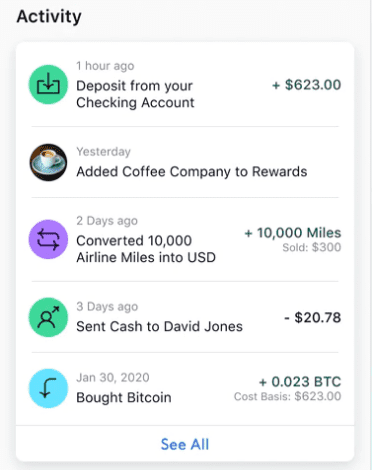Open the coffee cup thumbnail image
The image size is (372, 470).
(x=48, y=163)
